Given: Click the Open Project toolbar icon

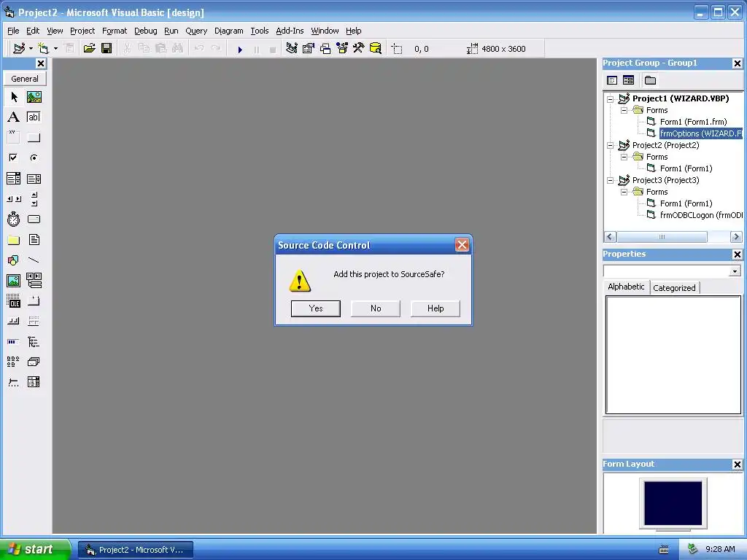Looking at the screenshot, I should coord(89,49).
